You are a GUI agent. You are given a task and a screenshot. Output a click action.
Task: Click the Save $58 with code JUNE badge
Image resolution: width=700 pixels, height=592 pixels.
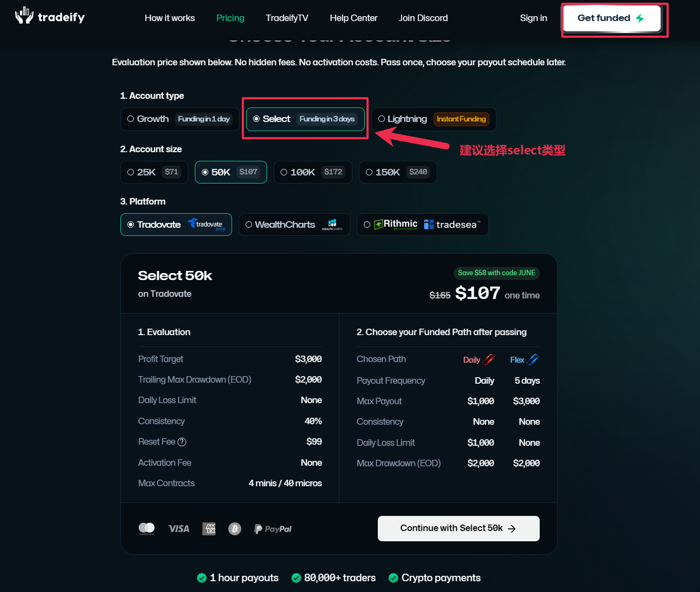pyautogui.click(x=497, y=273)
